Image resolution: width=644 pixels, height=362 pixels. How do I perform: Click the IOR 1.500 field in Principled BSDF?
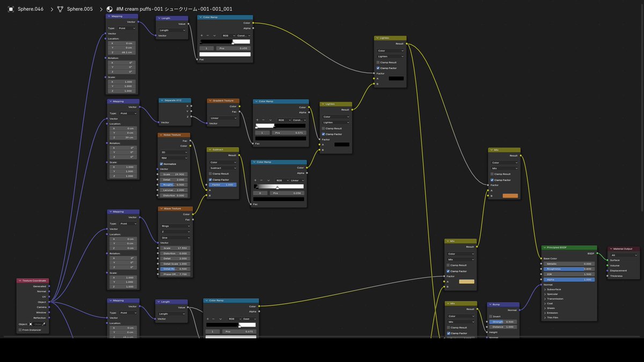click(x=569, y=275)
